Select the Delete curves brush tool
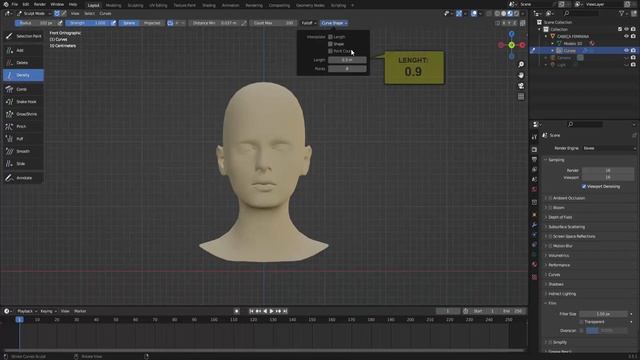This screenshot has width=640, height=360. tap(23, 63)
